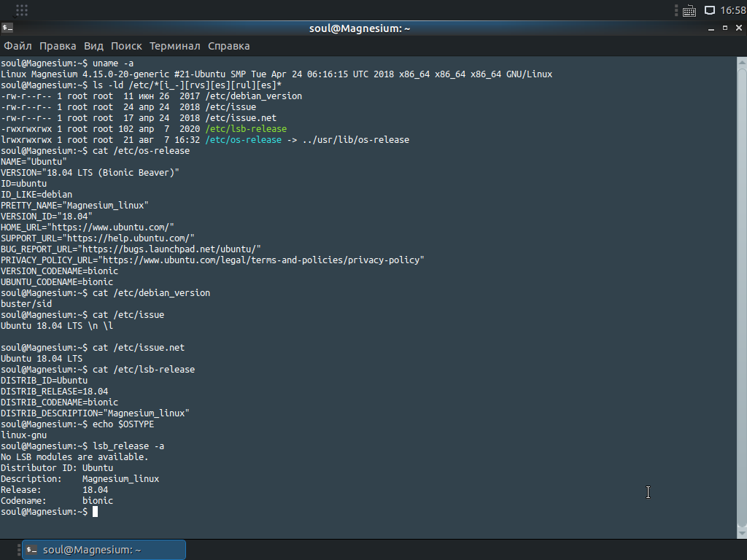Viewport: 747px width, 560px height.
Task: Open the Справка menu
Action: pos(228,46)
